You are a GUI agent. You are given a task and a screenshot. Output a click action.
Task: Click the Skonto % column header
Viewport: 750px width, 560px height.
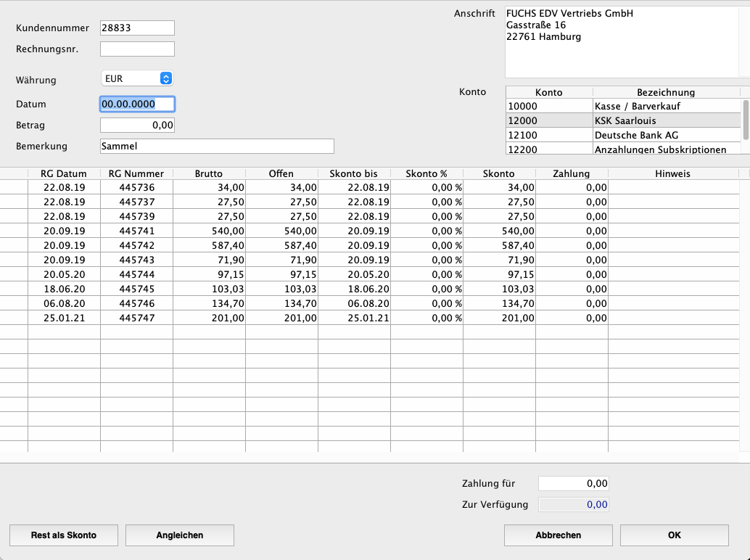(426, 174)
